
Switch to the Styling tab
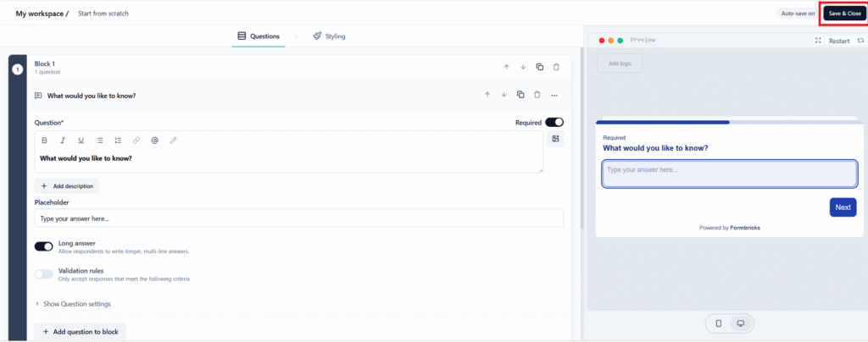[x=329, y=36]
